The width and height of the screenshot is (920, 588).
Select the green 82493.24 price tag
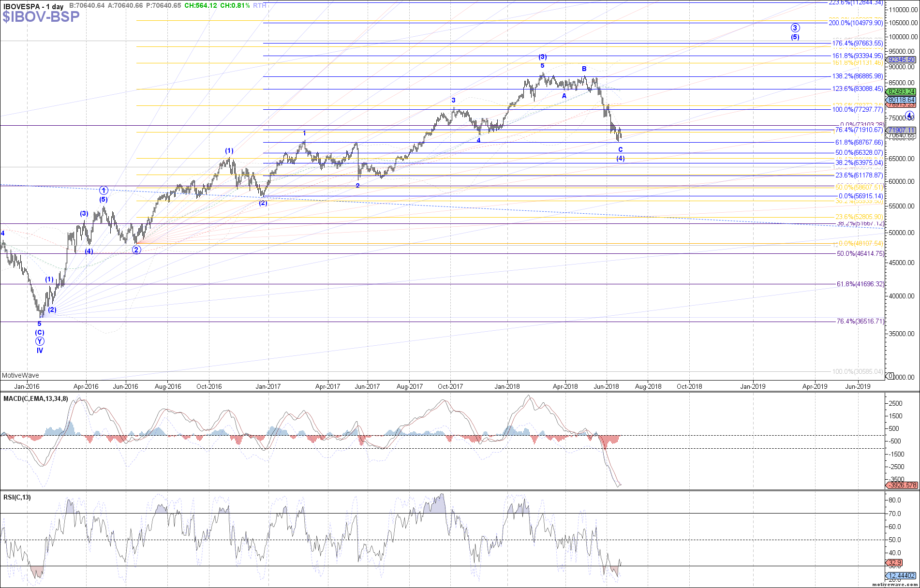point(902,91)
